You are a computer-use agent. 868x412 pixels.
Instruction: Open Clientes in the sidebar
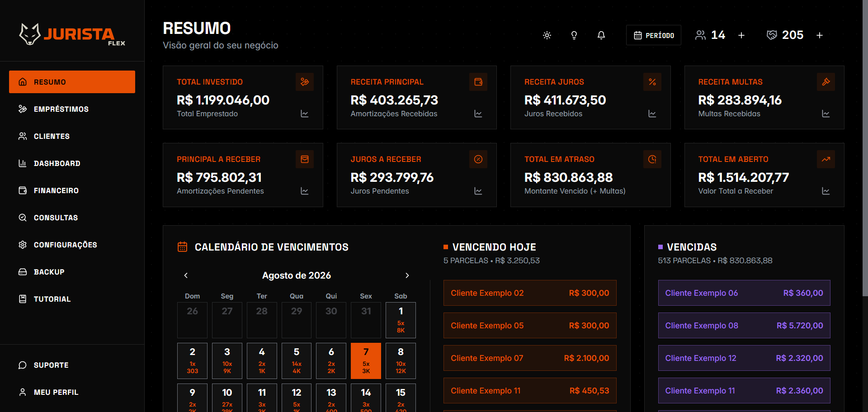point(72,136)
